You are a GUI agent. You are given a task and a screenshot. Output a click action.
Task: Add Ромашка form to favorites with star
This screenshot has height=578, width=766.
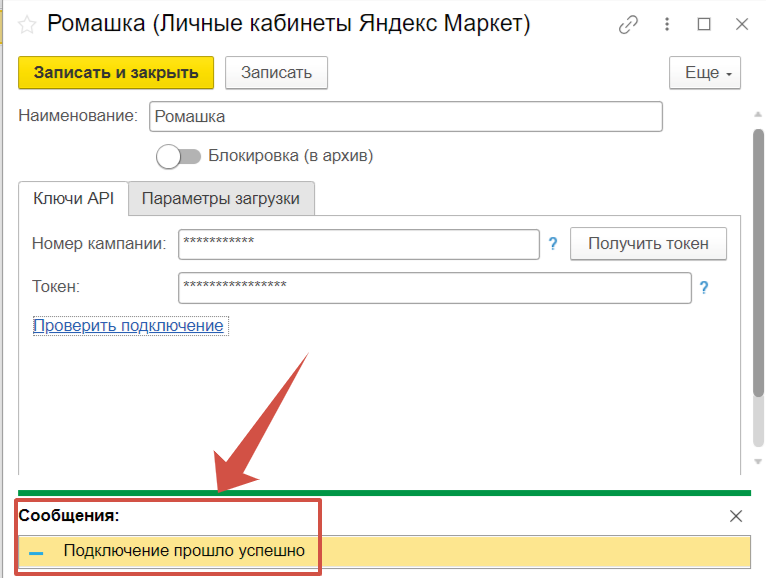(29, 24)
